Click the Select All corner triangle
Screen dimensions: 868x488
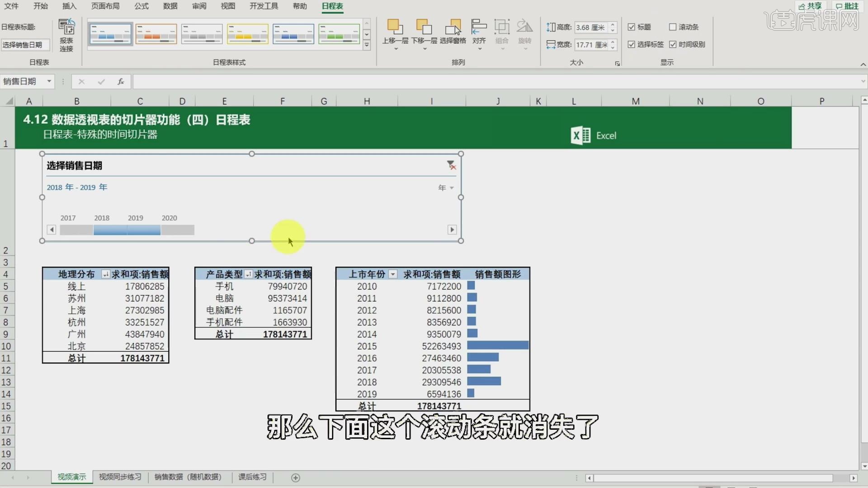pos(9,101)
